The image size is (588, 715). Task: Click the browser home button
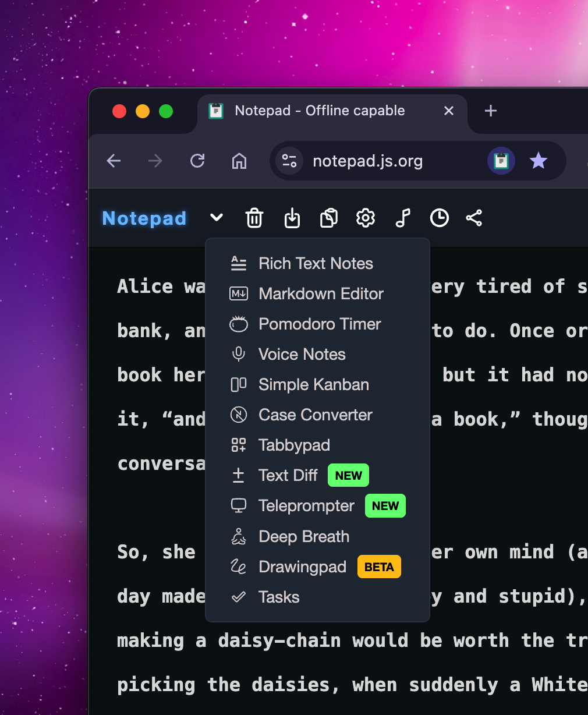tap(239, 161)
